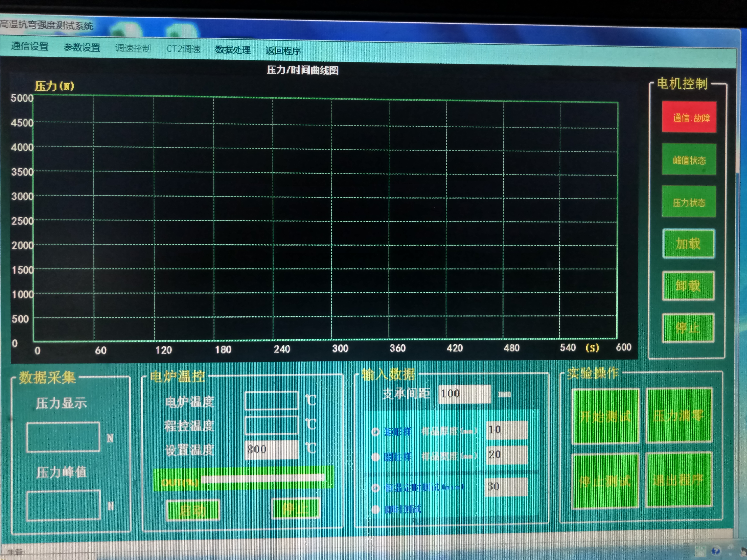This screenshot has height=560, width=747.
Task: Open the 通信设置 menu
Action: point(30,46)
